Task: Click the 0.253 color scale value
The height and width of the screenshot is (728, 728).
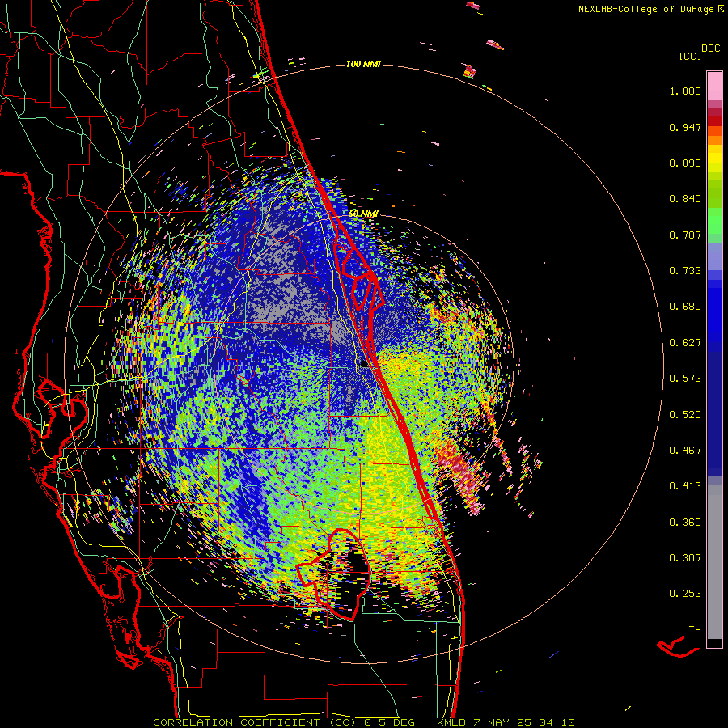Action: [685, 594]
